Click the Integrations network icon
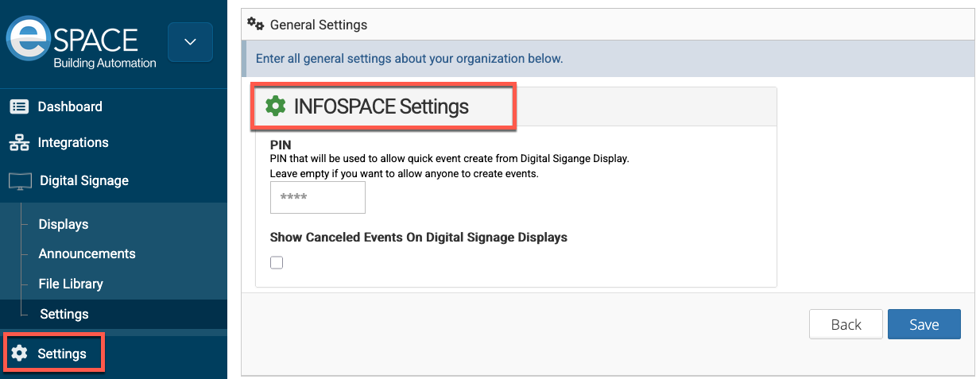The width and height of the screenshot is (980, 379). (19, 143)
